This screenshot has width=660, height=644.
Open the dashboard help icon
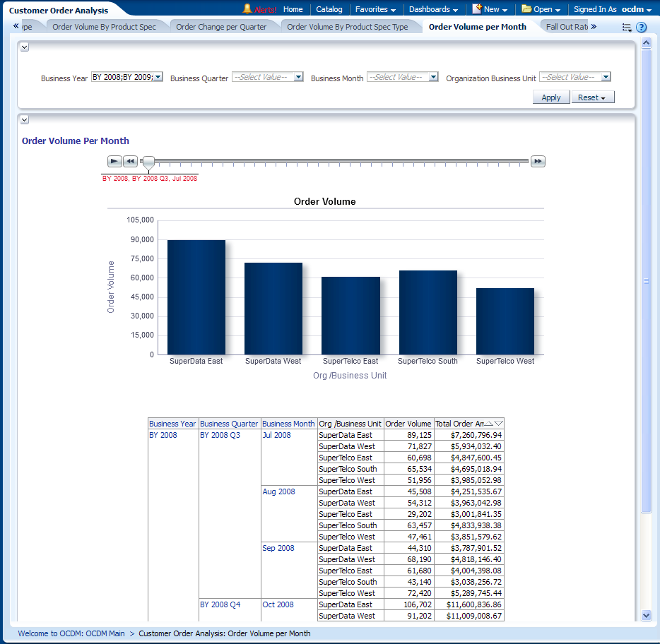tap(641, 28)
